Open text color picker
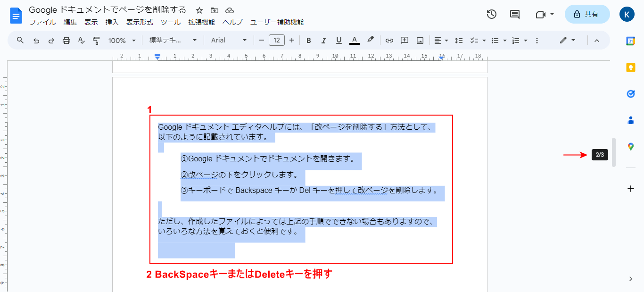The image size is (644, 292). [355, 41]
